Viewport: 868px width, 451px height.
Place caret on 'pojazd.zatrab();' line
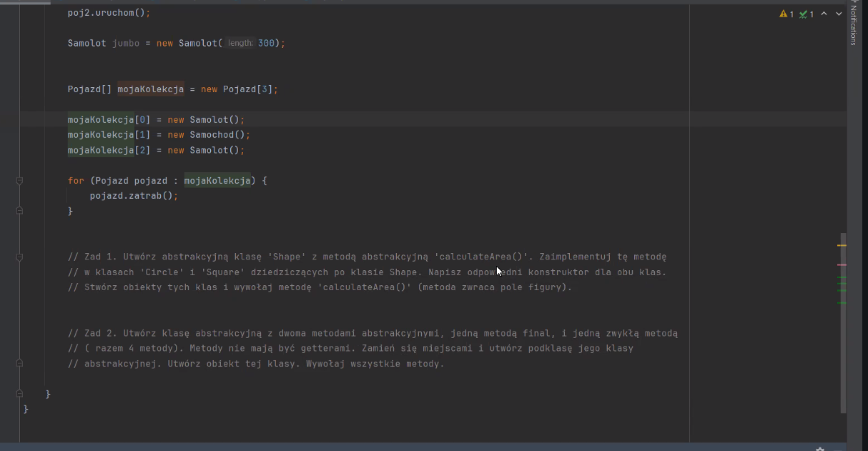[x=134, y=196]
